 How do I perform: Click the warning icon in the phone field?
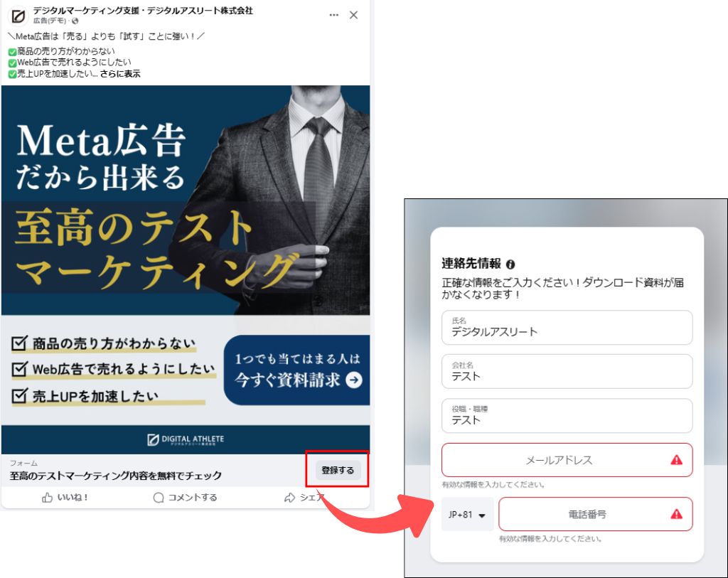point(677,514)
